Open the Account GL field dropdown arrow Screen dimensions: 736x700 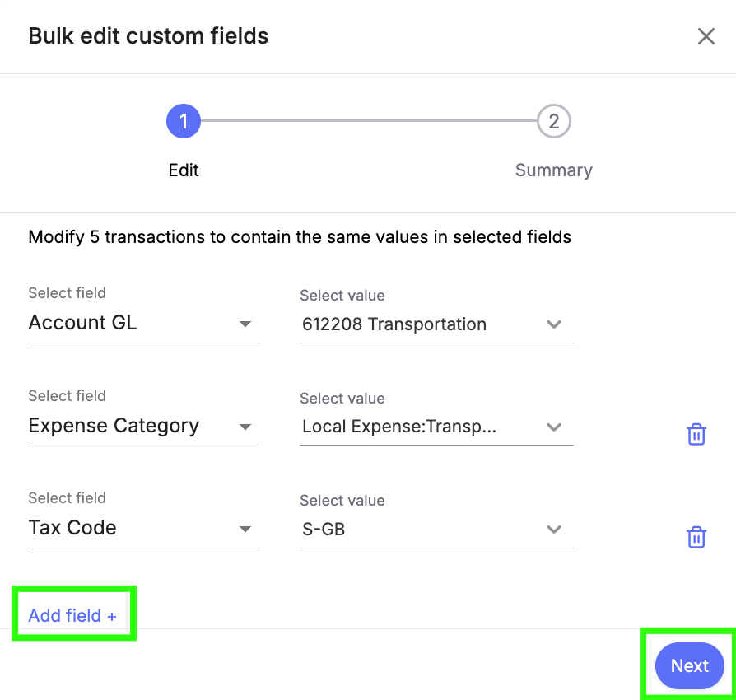pyautogui.click(x=245, y=324)
